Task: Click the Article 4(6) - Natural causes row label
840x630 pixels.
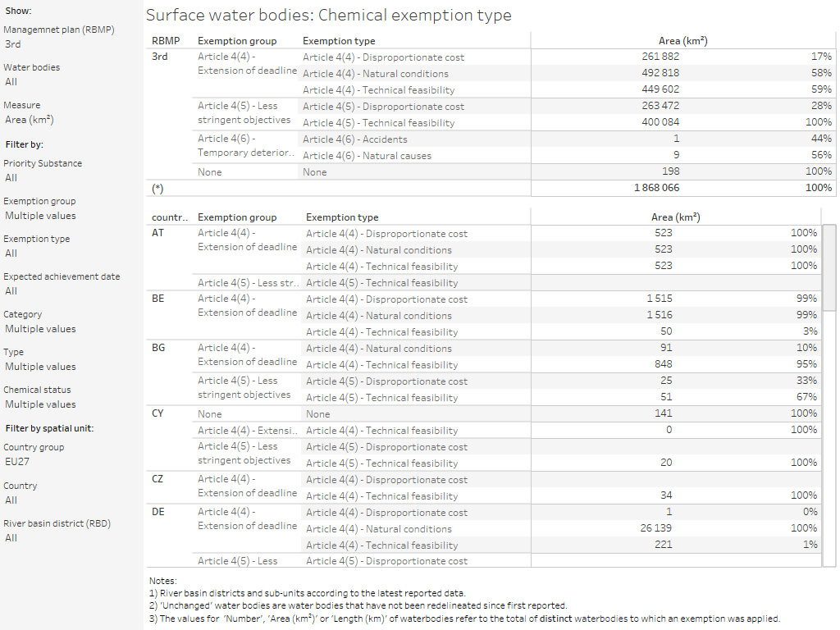Action: point(367,156)
